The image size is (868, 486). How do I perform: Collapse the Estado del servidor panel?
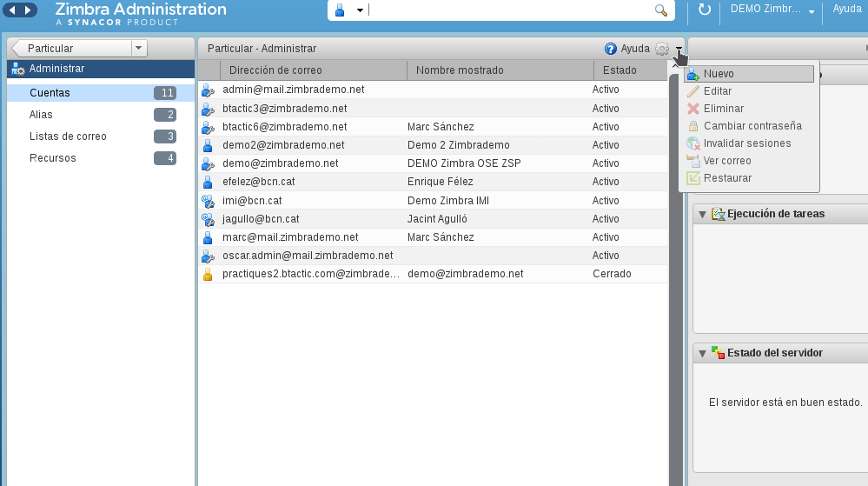click(703, 354)
